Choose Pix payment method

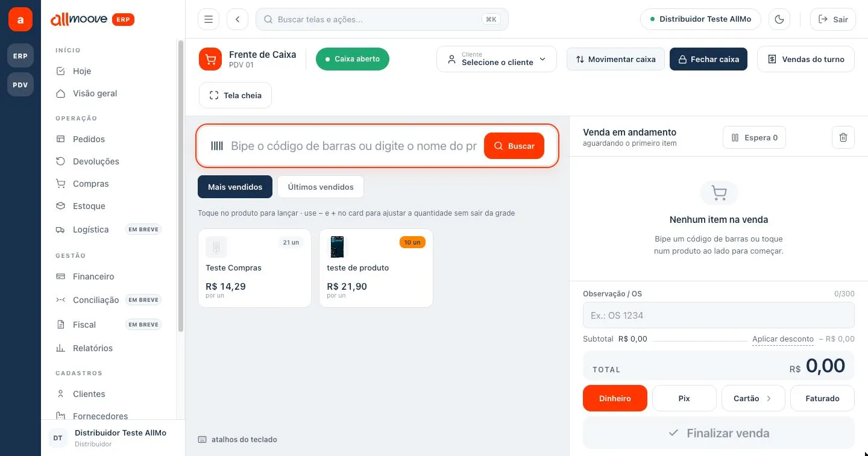coord(684,398)
